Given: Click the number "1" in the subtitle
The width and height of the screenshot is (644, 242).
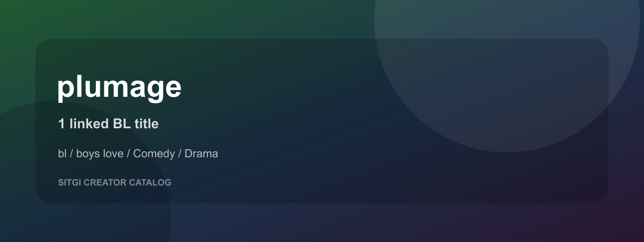Looking at the screenshot, I should [62, 123].
